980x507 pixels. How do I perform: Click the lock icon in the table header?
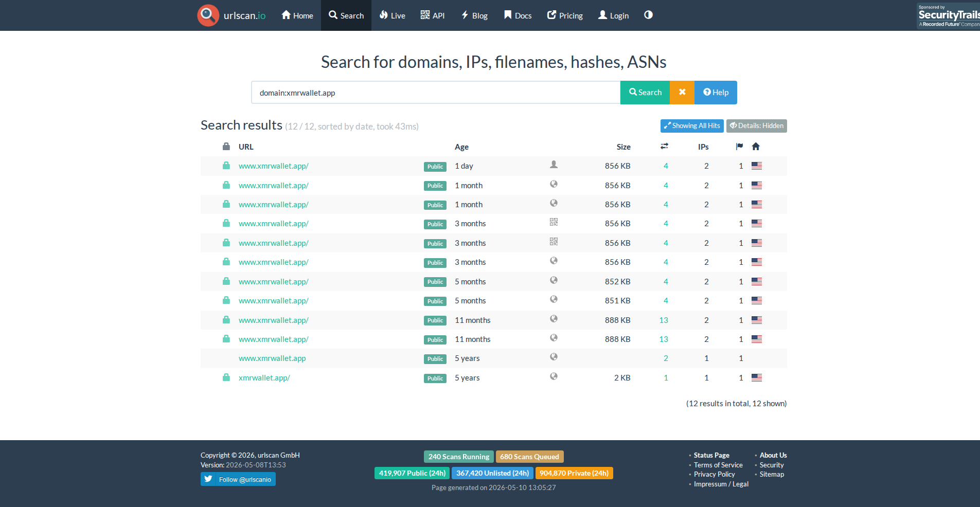226,147
